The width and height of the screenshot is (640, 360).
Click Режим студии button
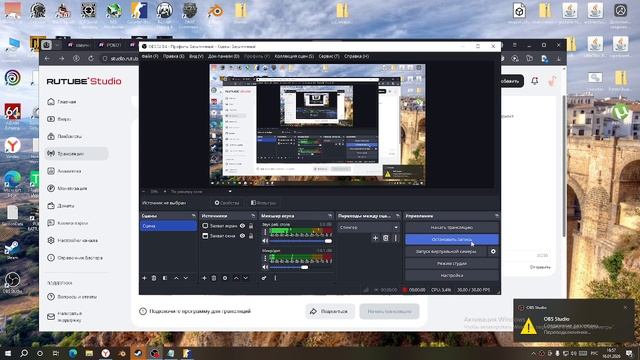tap(452, 264)
